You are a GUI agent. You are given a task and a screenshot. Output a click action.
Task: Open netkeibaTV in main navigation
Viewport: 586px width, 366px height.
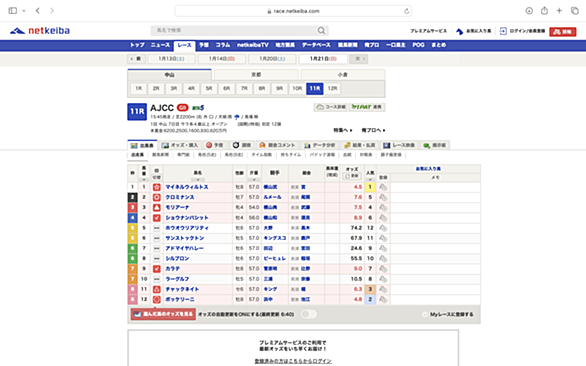(x=253, y=45)
